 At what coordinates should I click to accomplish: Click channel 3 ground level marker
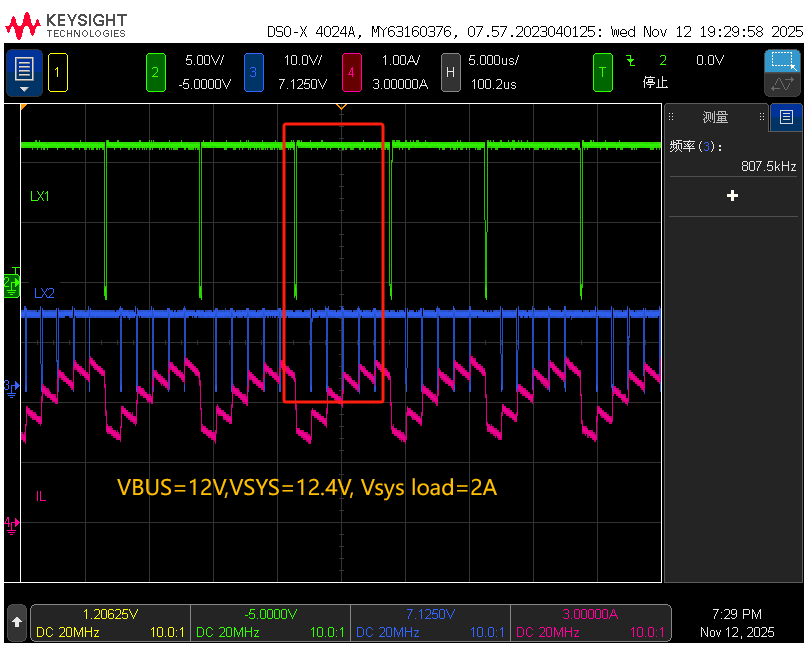[11, 388]
